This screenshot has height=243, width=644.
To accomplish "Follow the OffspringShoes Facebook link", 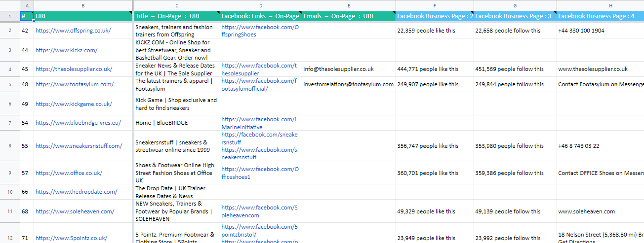I will pos(260,31).
